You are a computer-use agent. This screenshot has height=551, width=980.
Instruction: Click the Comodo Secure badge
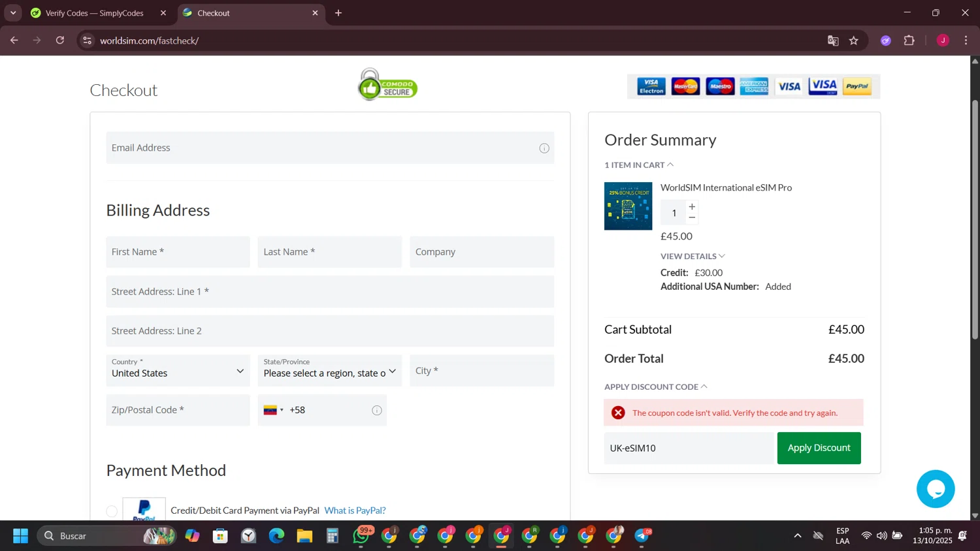(x=387, y=85)
